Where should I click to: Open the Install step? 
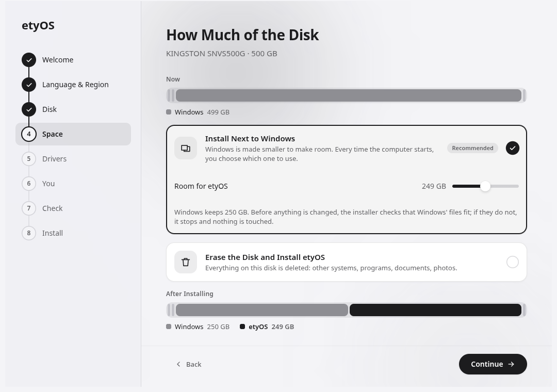click(73, 233)
